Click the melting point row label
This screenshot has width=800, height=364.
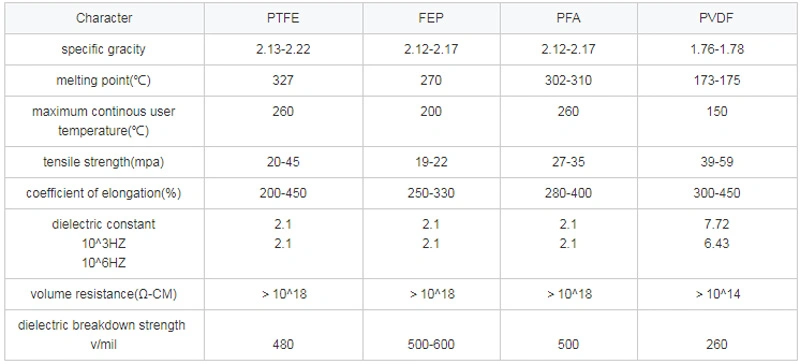pos(104,81)
